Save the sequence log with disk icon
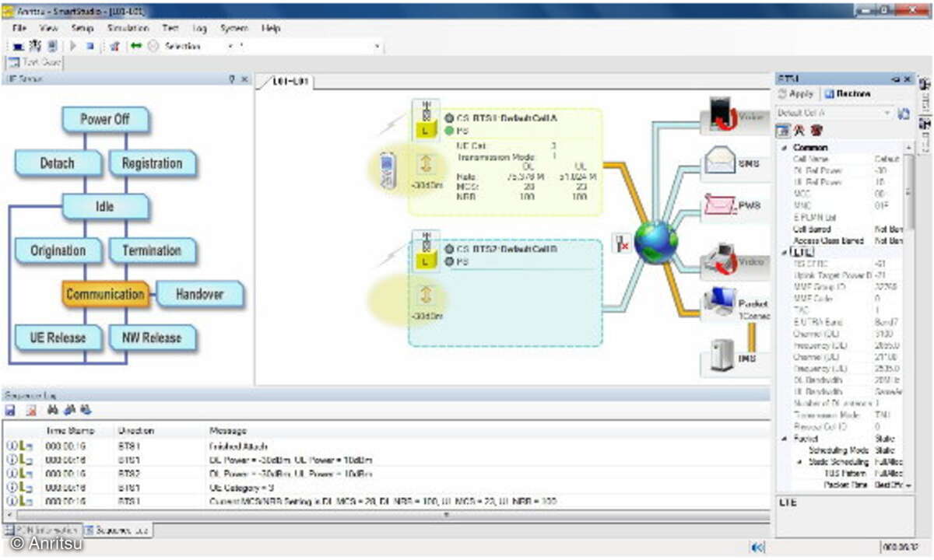 coord(10,409)
